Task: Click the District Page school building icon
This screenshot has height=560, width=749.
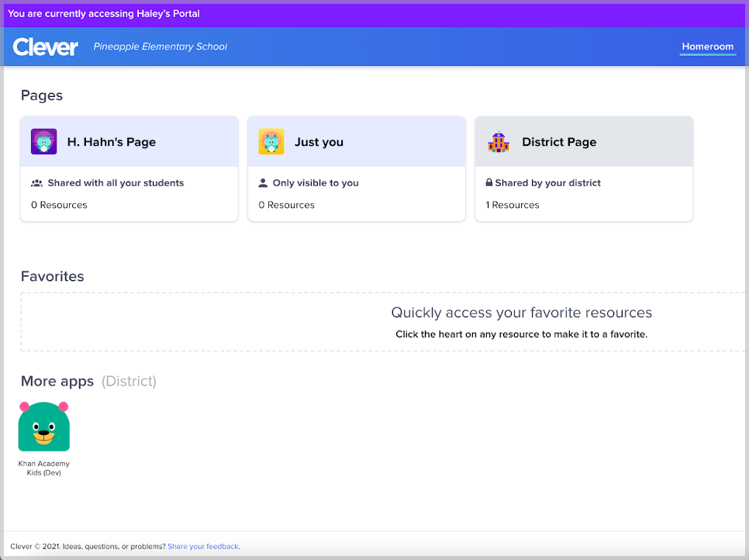Action: point(499,142)
